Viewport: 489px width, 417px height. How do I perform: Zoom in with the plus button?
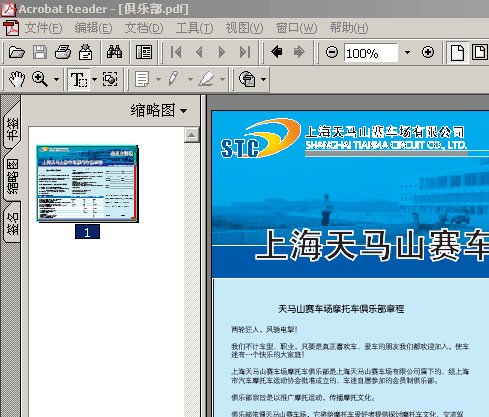pyautogui.click(x=428, y=52)
